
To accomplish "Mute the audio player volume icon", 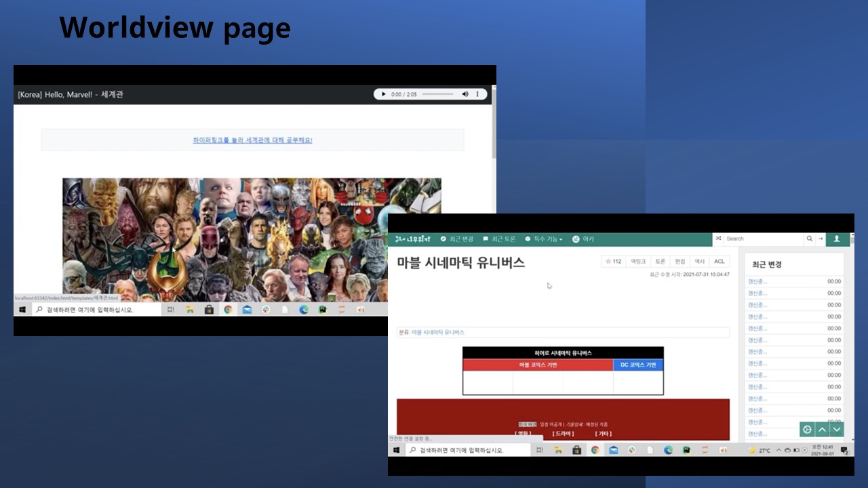I will pos(465,94).
